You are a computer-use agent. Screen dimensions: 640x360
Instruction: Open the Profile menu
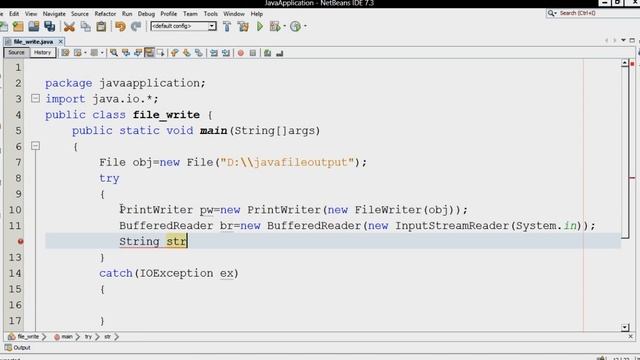[x=169, y=13]
